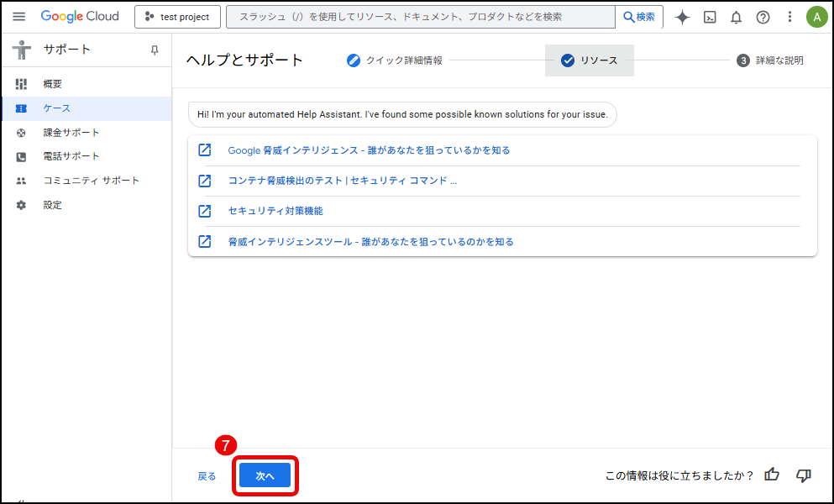This screenshot has height=504, width=834.
Task: Pin the サポート sidebar panel
Action: coord(155,50)
